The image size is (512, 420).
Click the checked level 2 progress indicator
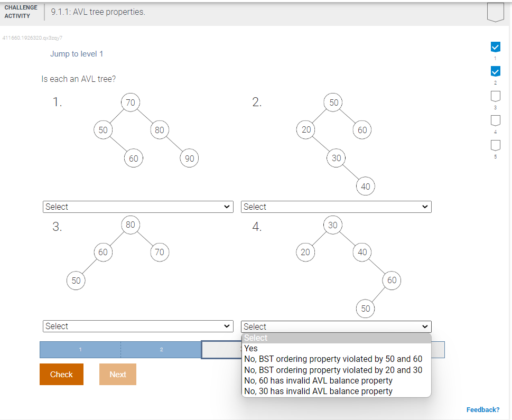pyautogui.click(x=495, y=71)
